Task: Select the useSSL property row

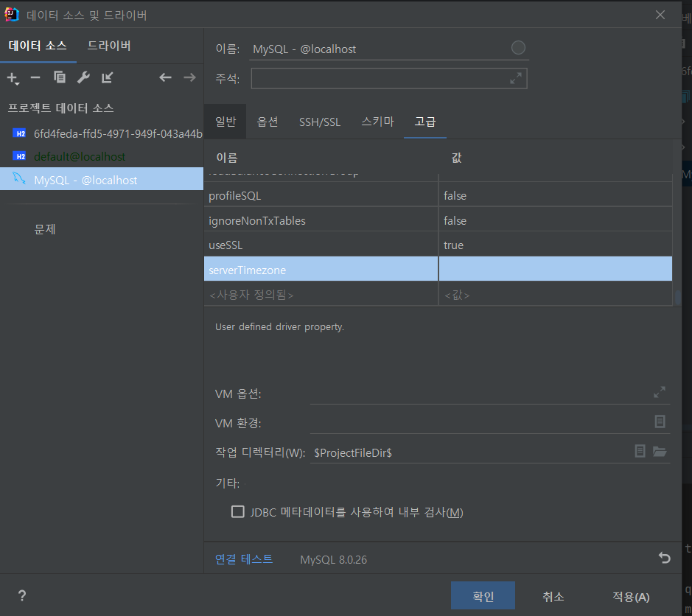Action: click(x=321, y=245)
